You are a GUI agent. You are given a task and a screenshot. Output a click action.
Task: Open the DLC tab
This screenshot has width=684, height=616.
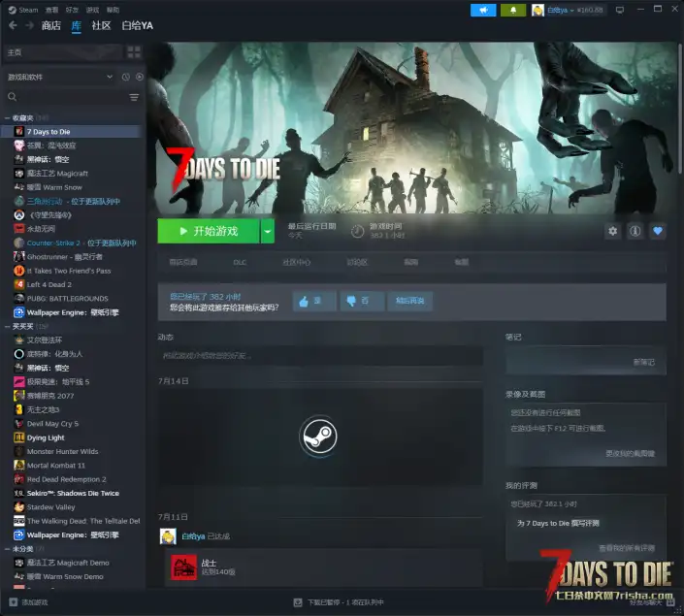[x=240, y=262]
